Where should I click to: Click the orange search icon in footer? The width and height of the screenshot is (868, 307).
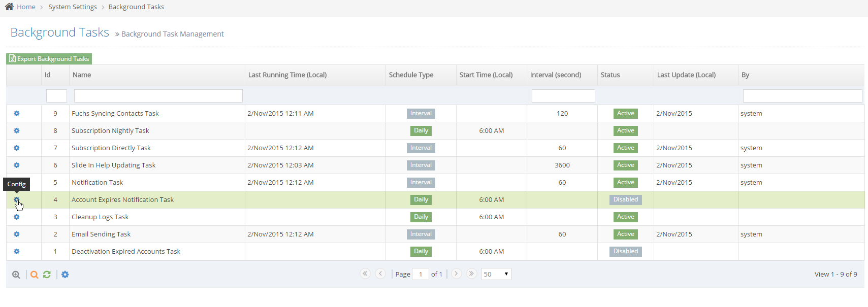(34, 275)
